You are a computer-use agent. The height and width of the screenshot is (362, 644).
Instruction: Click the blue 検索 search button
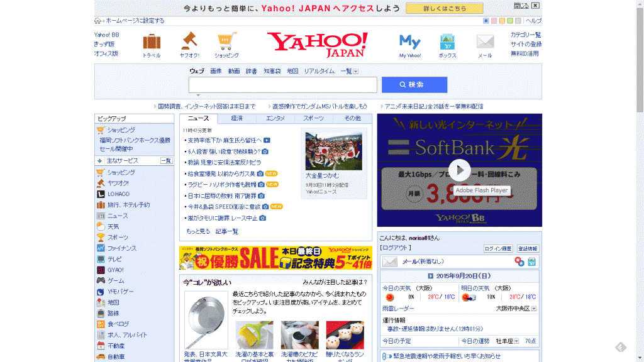click(414, 85)
